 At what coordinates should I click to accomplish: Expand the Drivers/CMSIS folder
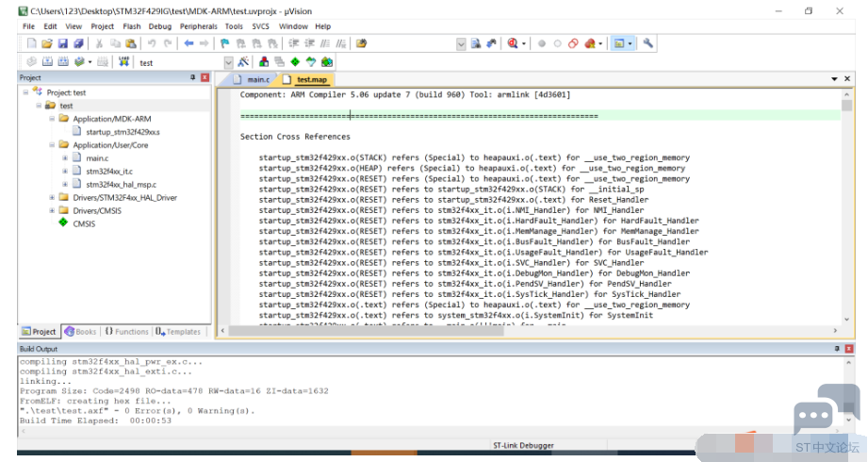[52, 210]
